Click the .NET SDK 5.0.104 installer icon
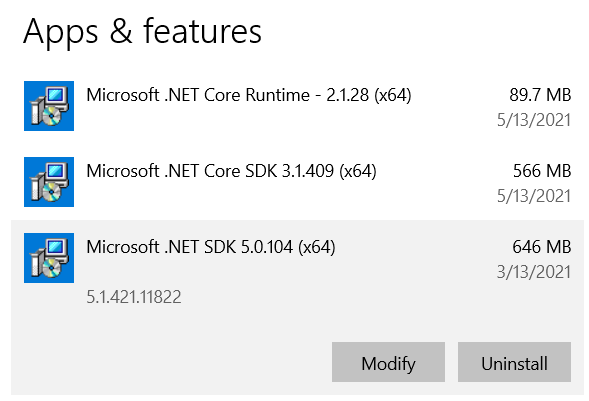This screenshot has height=401, width=589. 49,258
